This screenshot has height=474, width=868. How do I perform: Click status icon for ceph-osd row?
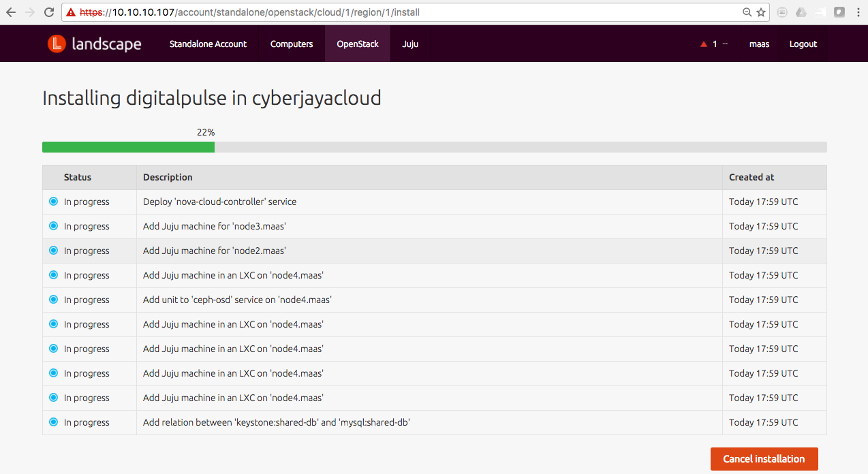coord(53,300)
